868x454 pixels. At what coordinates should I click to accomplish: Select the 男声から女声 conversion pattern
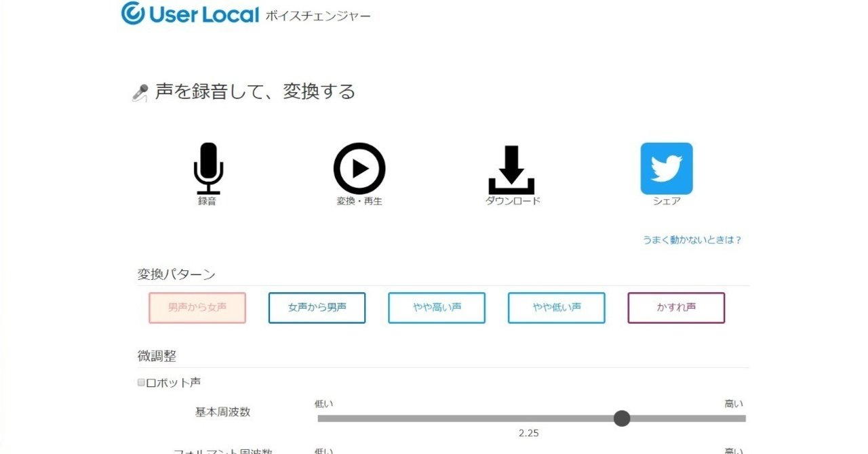tap(197, 308)
